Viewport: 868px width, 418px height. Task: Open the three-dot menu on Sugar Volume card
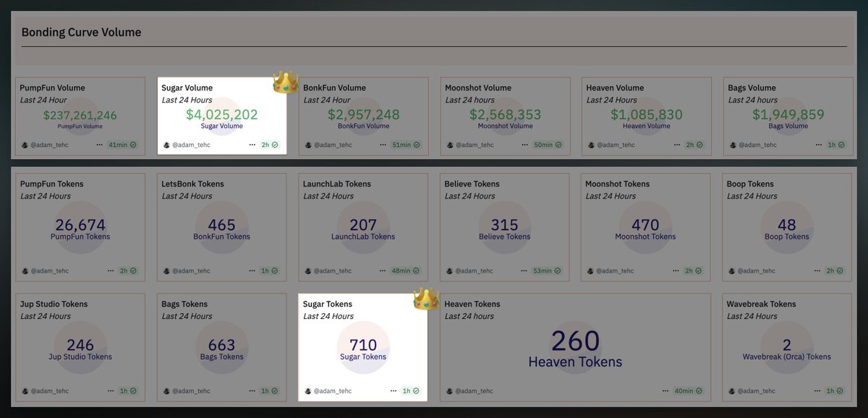[x=252, y=145]
